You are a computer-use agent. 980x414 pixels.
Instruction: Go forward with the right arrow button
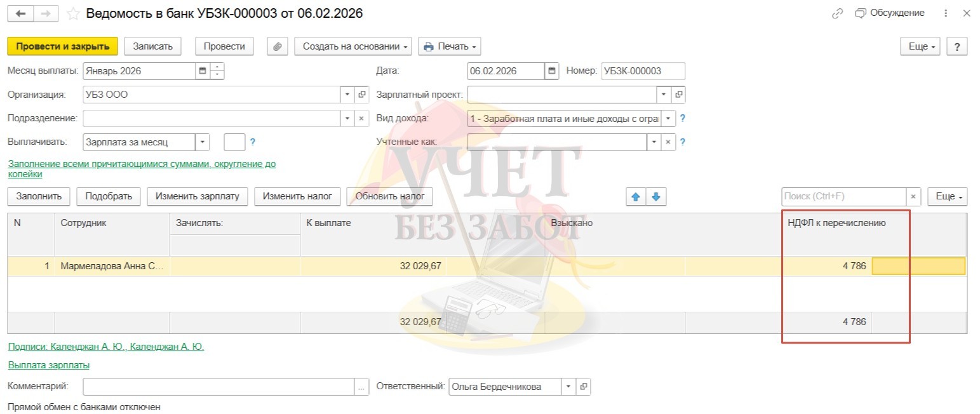pyautogui.click(x=45, y=13)
